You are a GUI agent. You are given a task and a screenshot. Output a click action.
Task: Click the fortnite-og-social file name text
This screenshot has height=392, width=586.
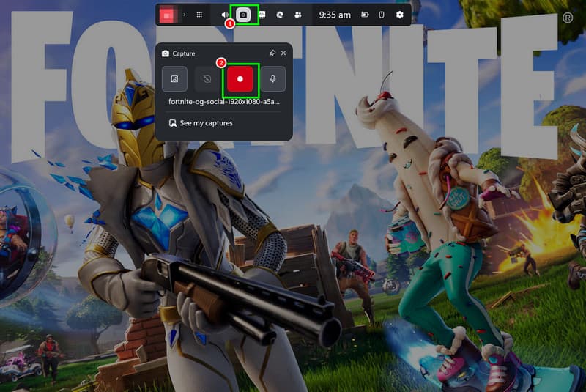point(224,102)
